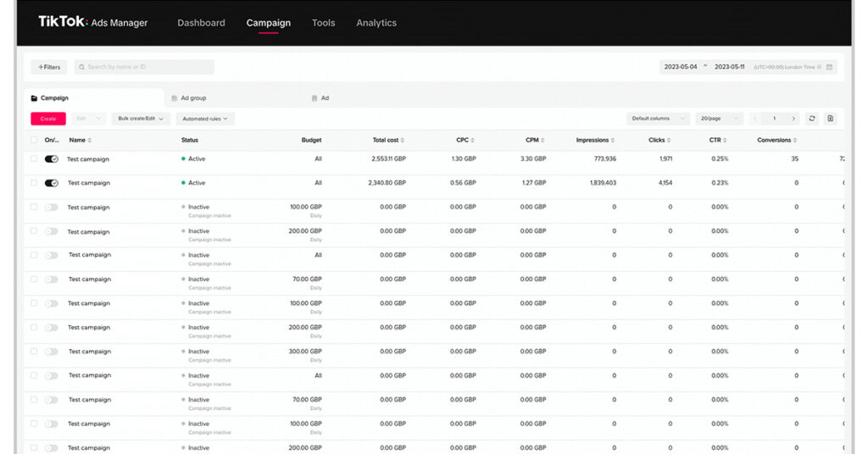Click the 1.30 GBP CPC value

(464, 158)
